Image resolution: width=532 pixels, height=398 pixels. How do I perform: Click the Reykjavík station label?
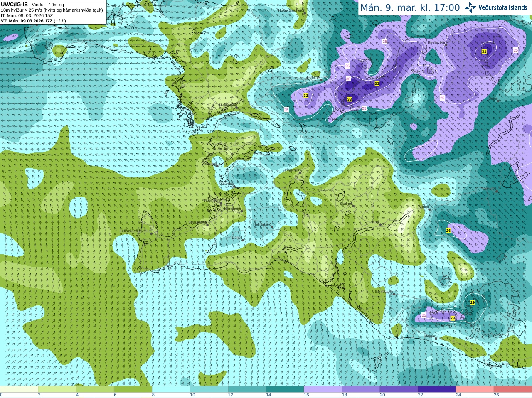pyautogui.click(x=212, y=201)
